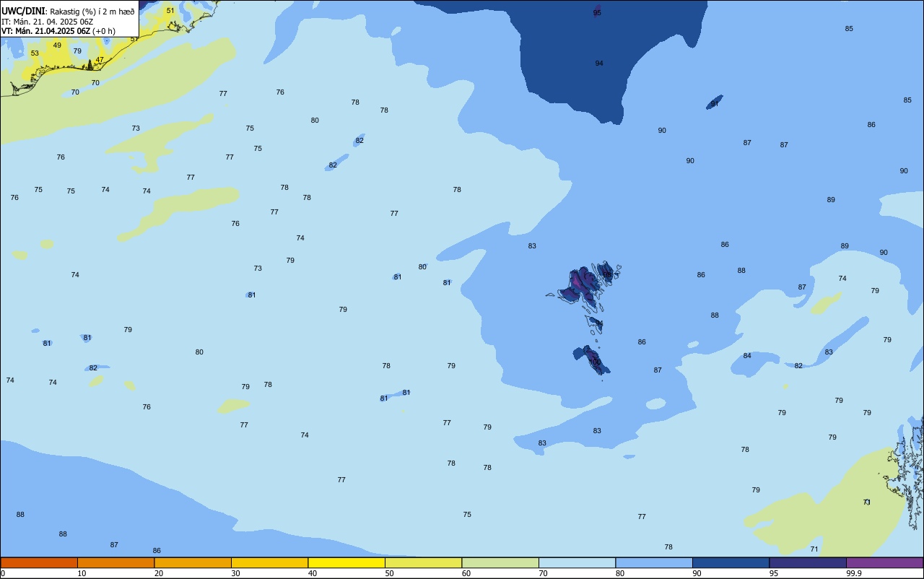Click the 53 humidity value on the map

pyautogui.click(x=35, y=53)
